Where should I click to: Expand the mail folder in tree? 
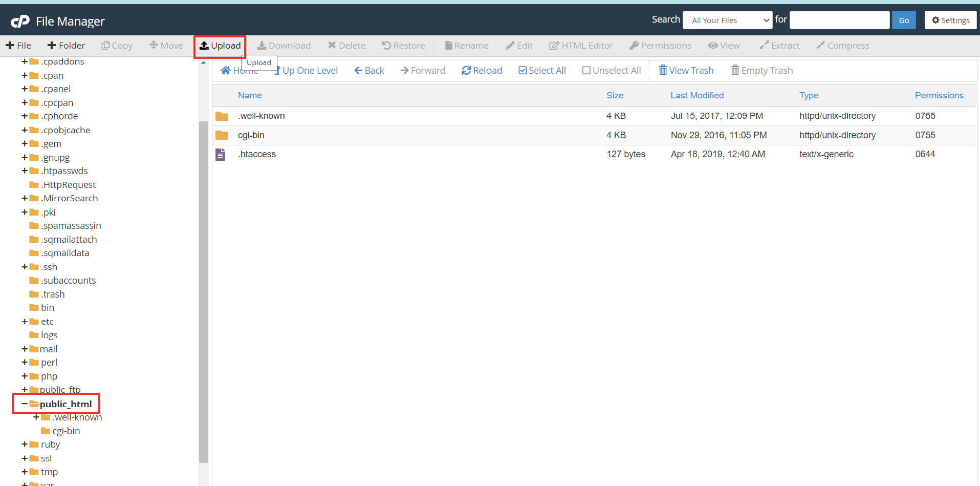[x=24, y=349]
